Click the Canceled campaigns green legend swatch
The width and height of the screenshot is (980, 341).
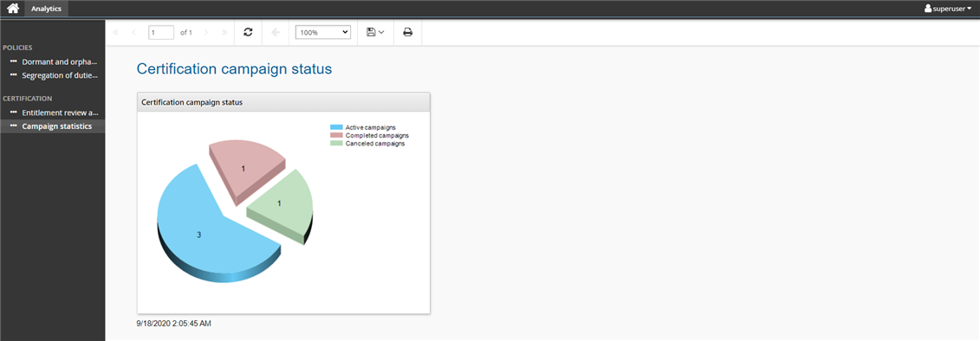click(x=336, y=144)
